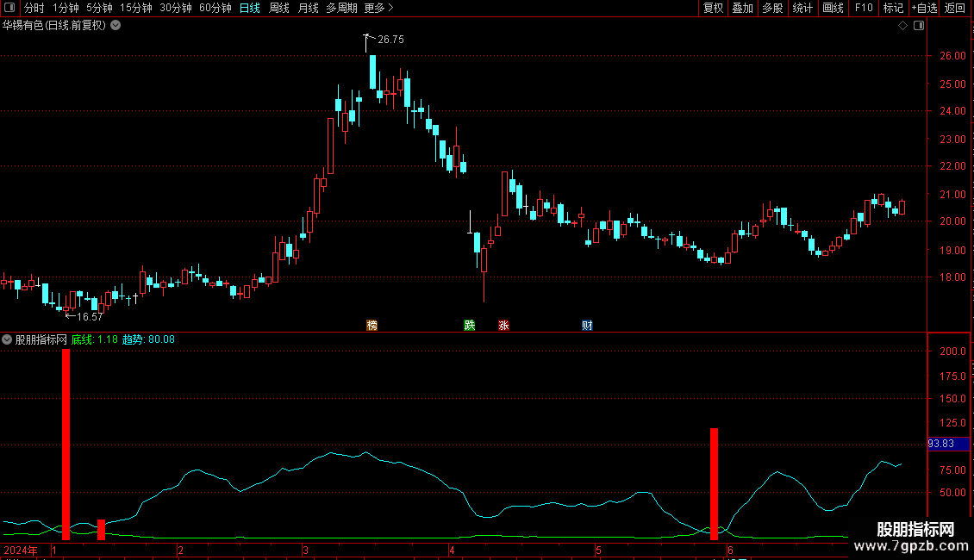Select the 60分钟 period

(x=215, y=8)
